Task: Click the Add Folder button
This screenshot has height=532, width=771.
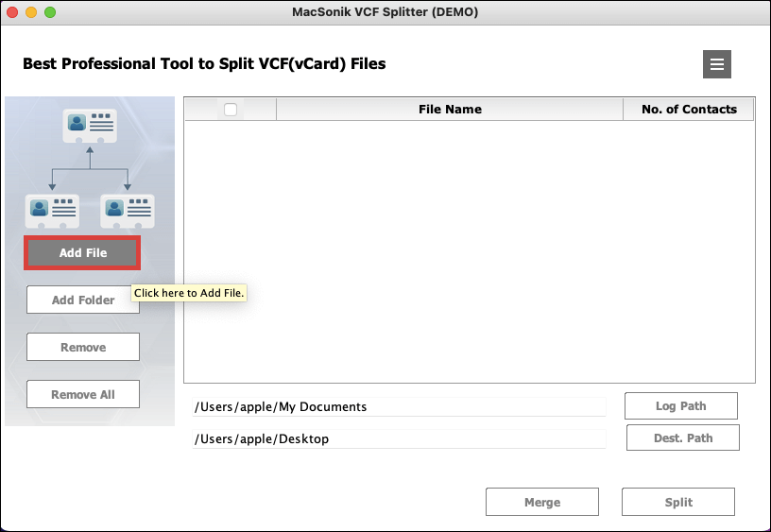Action: (82, 300)
